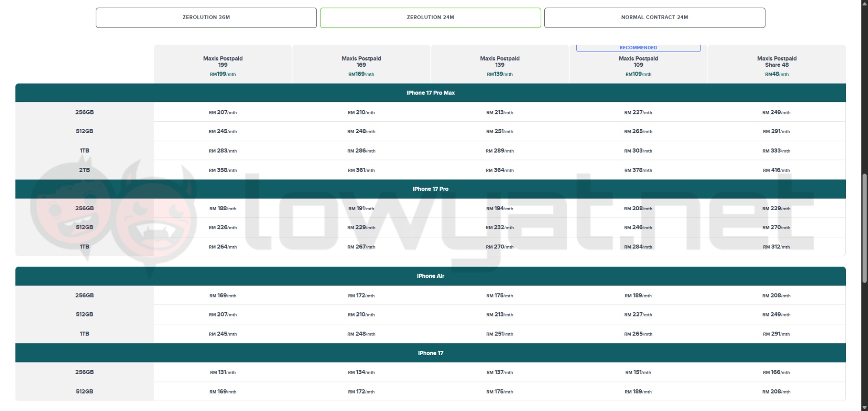This screenshot has width=868, height=411.
Task: Select the Zerolution 24M tab
Action: 431,18
